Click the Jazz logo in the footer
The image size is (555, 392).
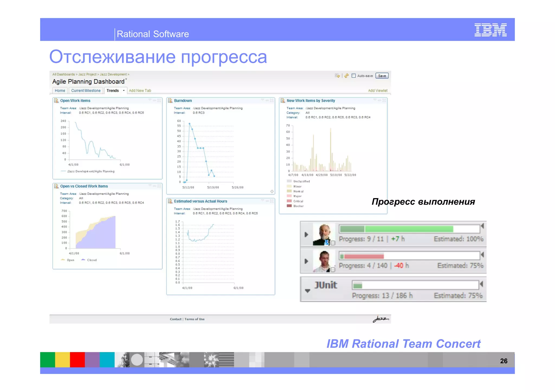coord(381,319)
